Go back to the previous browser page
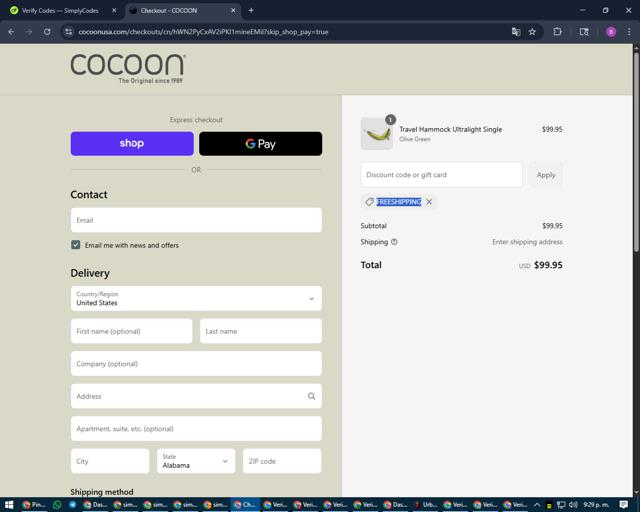 [11, 31]
